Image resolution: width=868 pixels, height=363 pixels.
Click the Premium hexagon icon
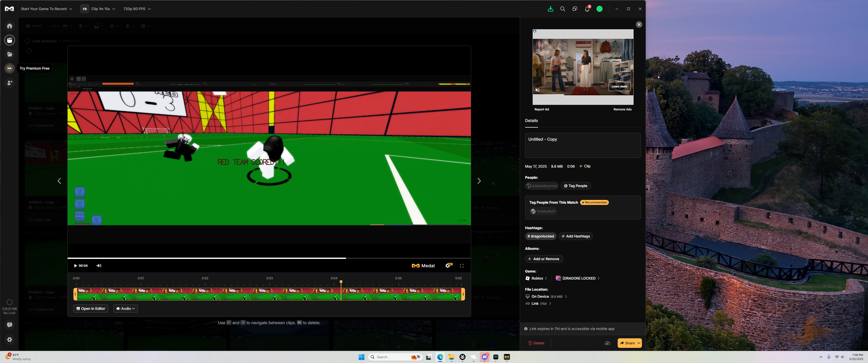point(9,68)
